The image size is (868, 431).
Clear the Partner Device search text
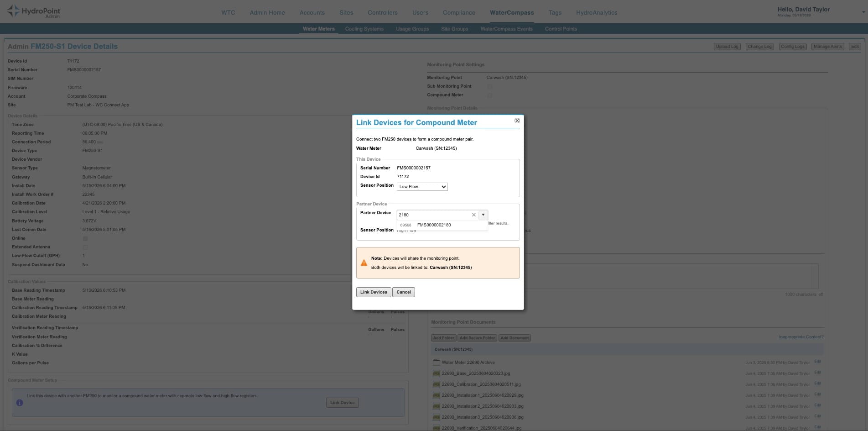(x=473, y=215)
